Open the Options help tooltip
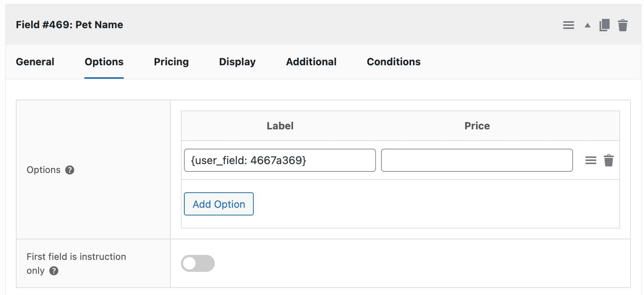Screen dimensions: 644x295 click(x=69, y=170)
